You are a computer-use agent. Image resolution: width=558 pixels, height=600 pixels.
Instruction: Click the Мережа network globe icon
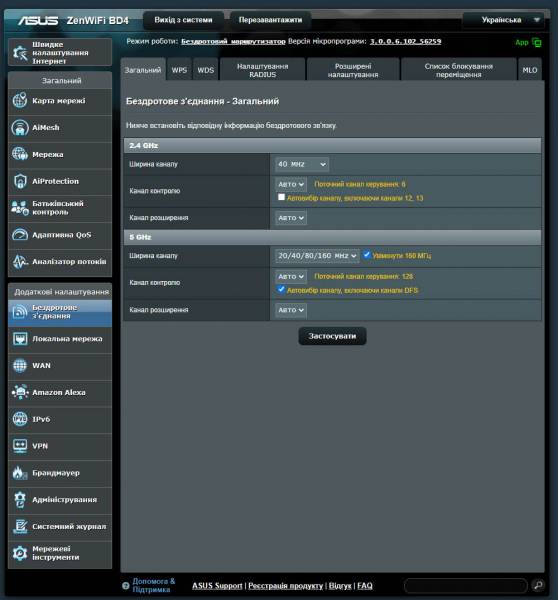(20, 155)
